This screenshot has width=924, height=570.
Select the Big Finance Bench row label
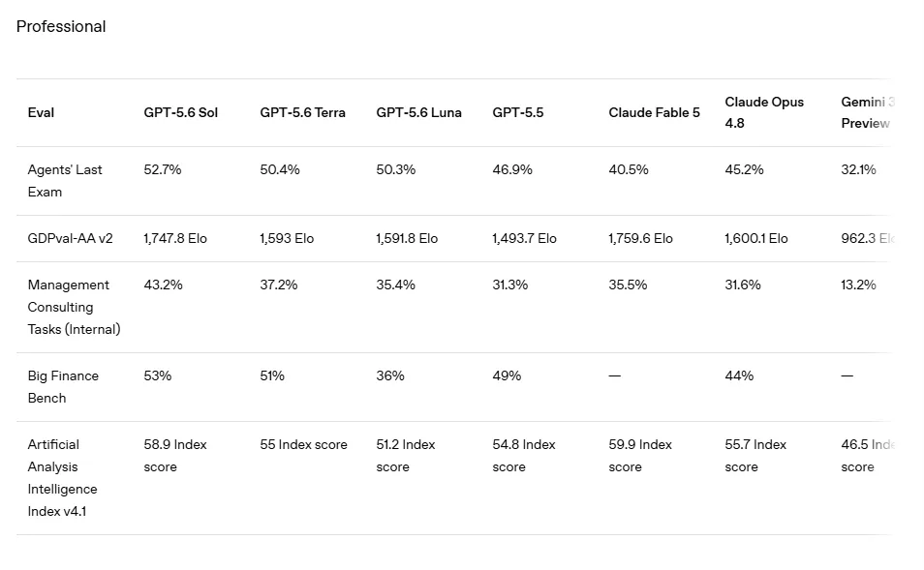[x=63, y=387]
